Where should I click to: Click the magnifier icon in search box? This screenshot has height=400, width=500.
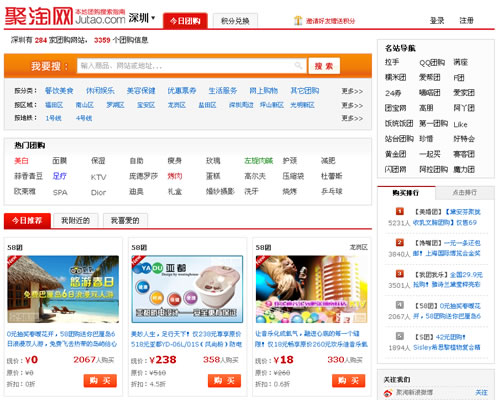pyautogui.click(x=298, y=65)
